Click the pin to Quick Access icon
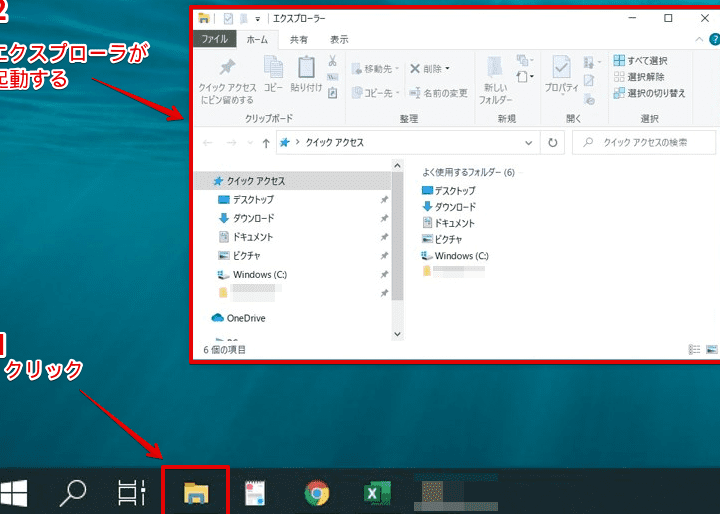This screenshot has height=514, width=720. click(x=227, y=78)
